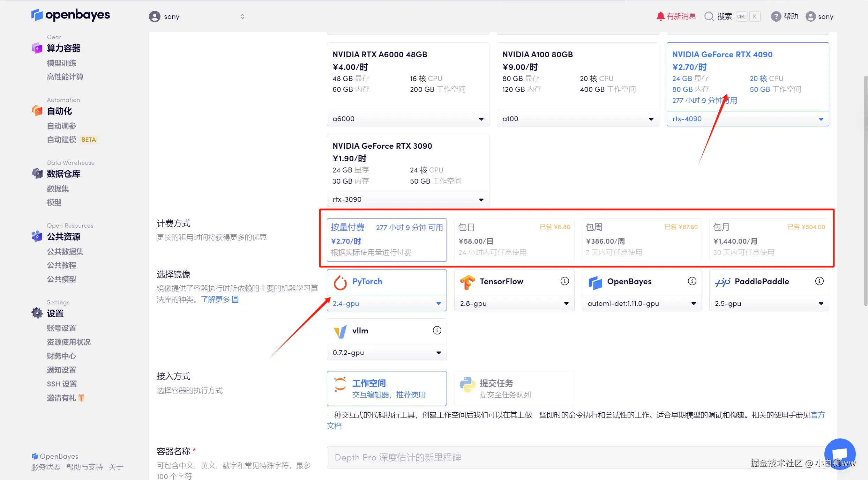This screenshot has height=480, width=868.
Task: Select the daily 包日 billing option
Action: pyautogui.click(x=514, y=240)
